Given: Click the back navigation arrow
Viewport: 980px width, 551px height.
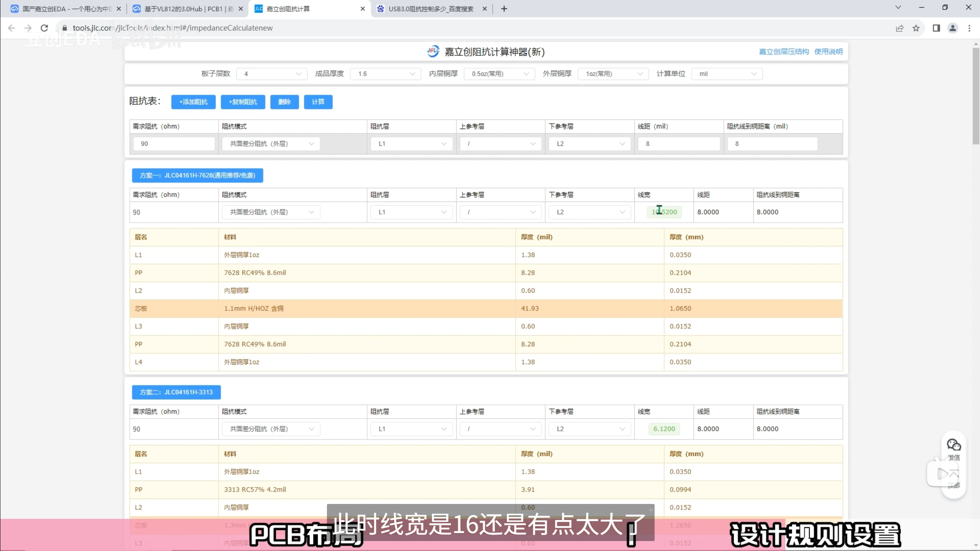Looking at the screenshot, I should click(x=11, y=28).
